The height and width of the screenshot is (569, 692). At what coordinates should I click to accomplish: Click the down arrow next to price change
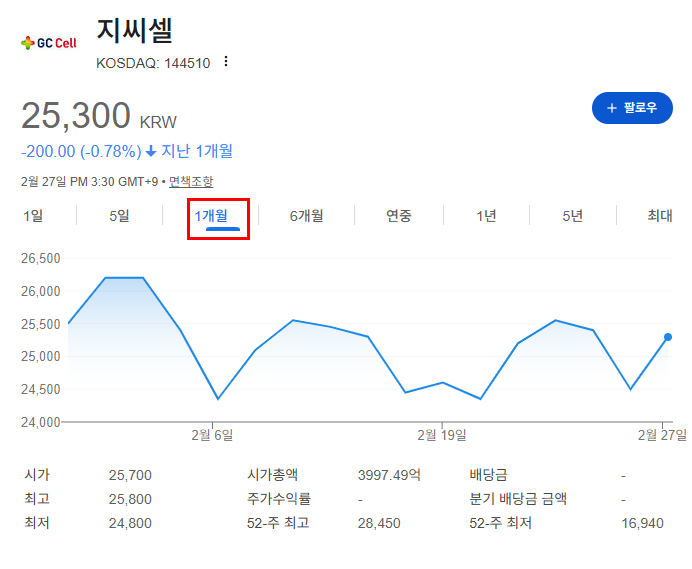[x=151, y=151]
